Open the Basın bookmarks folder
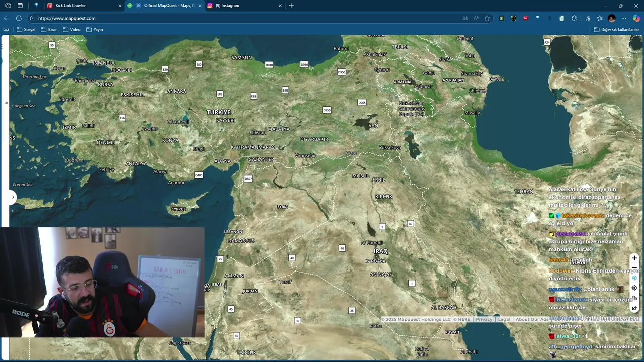The image size is (644, 362). click(49, 29)
